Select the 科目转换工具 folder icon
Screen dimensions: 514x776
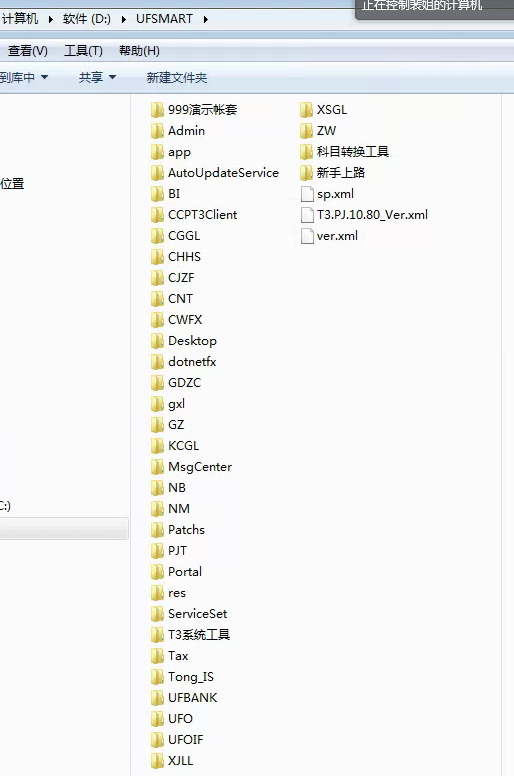click(x=306, y=151)
